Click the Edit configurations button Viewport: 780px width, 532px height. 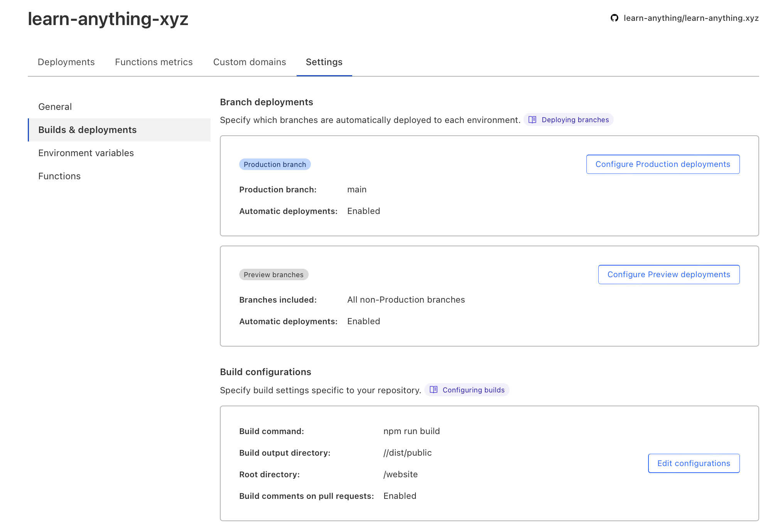[693, 463]
